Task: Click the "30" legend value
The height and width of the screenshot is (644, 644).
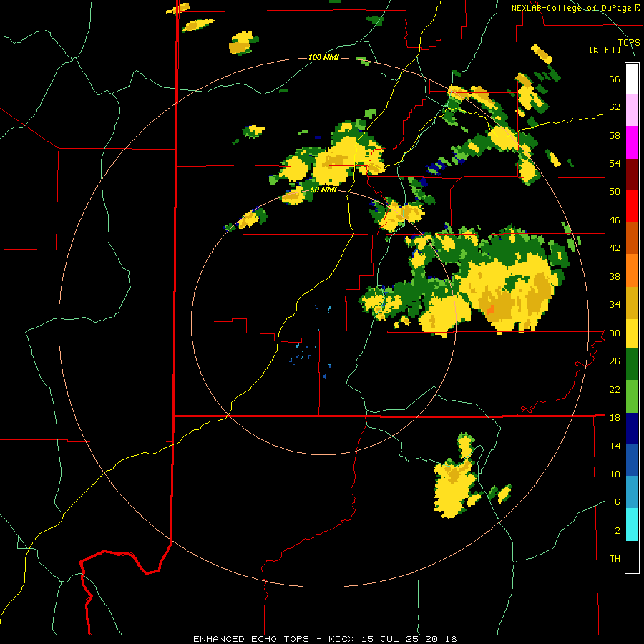Action: click(615, 333)
